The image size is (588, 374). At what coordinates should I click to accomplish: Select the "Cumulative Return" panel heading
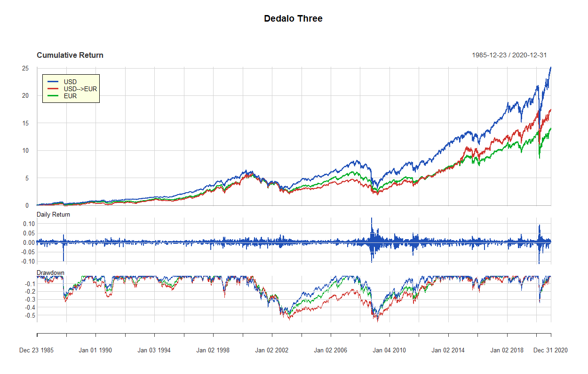point(70,55)
